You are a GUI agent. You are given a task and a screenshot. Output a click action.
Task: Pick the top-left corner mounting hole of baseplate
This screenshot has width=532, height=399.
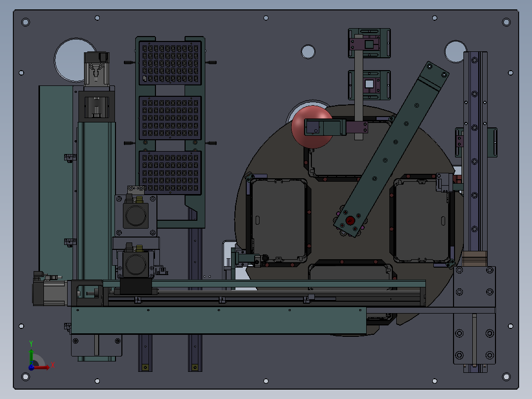click(x=26, y=22)
